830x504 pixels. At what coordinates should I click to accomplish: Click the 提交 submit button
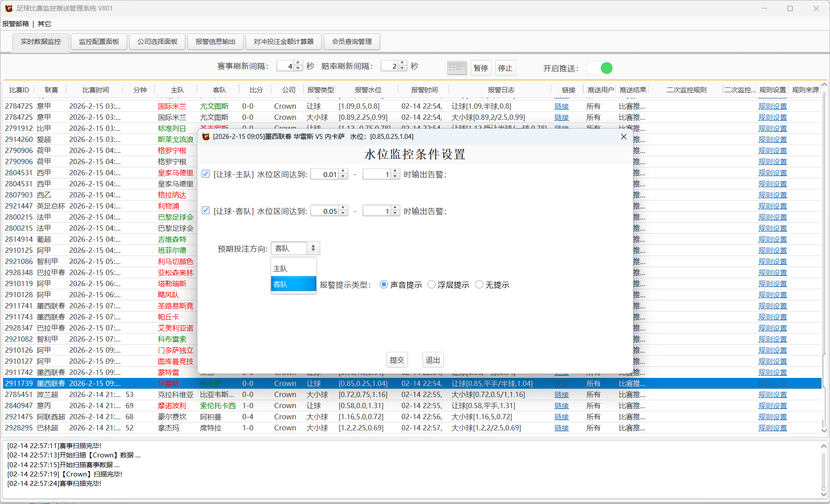pyautogui.click(x=397, y=360)
